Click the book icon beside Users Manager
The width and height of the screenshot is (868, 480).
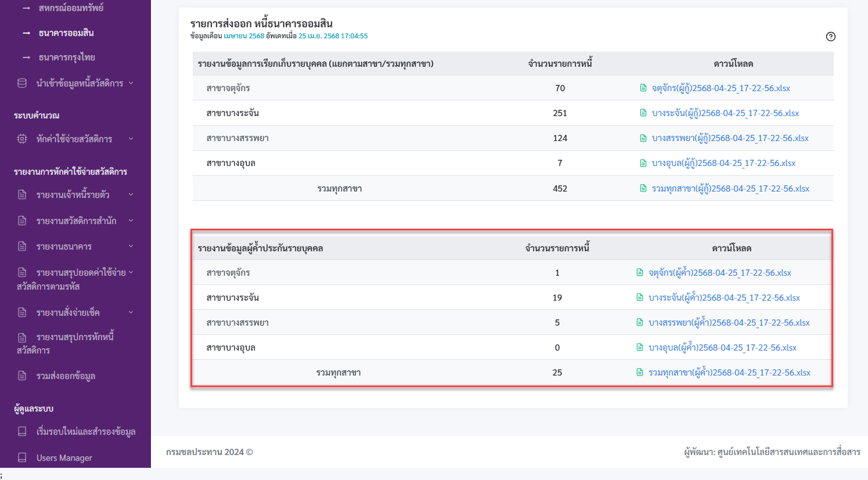coord(22,457)
